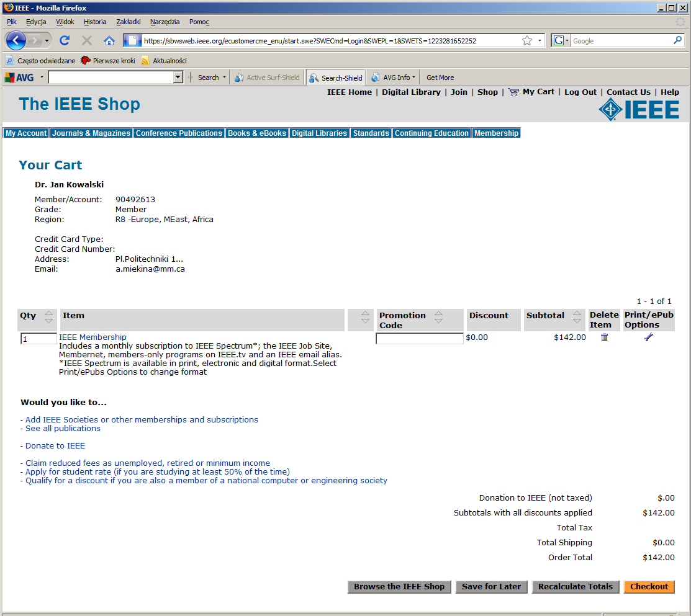Open the Często odwiedzane bookmark

pos(40,61)
